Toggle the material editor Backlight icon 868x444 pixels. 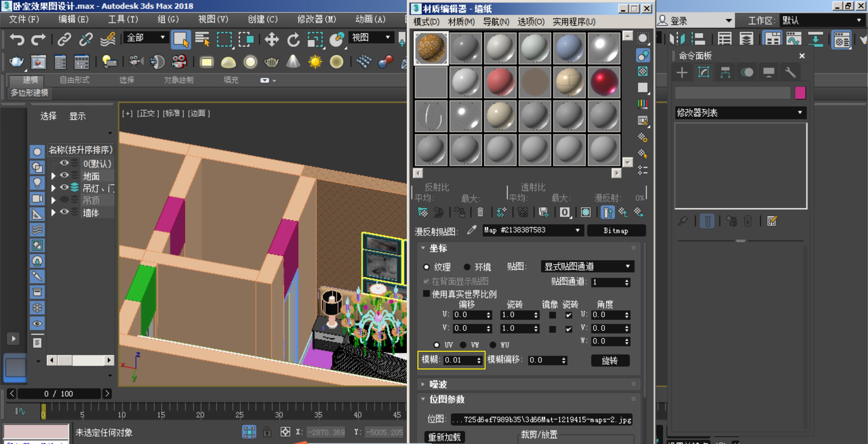643,55
